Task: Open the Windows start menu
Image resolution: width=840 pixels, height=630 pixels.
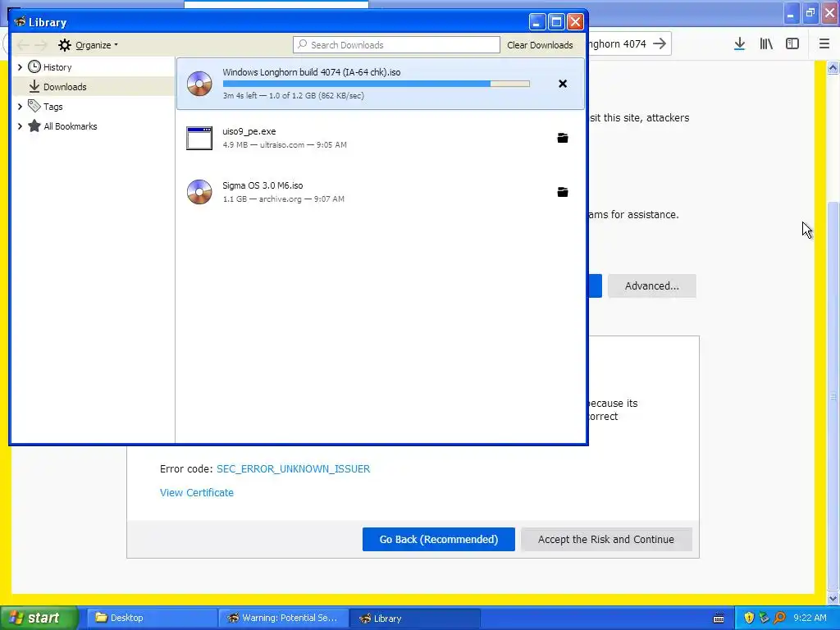Action: pyautogui.click(x=39, y=619)
